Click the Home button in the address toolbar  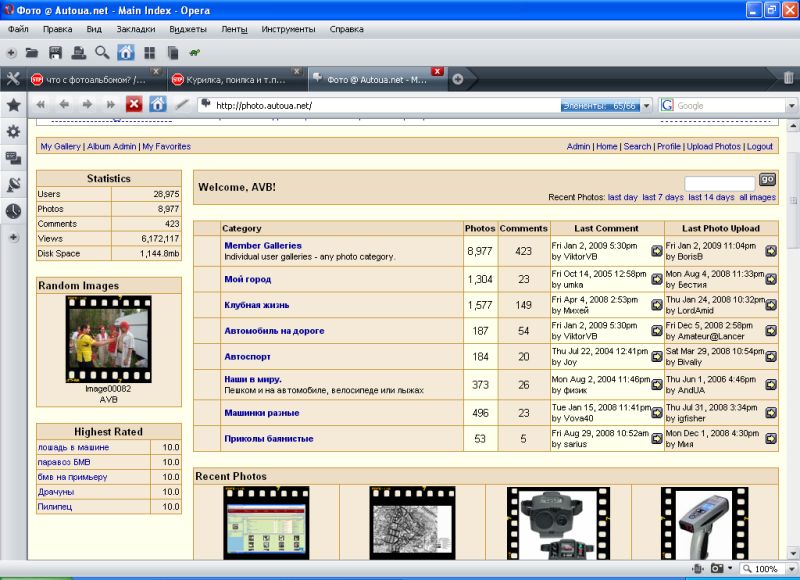click(x=157, y=104)
